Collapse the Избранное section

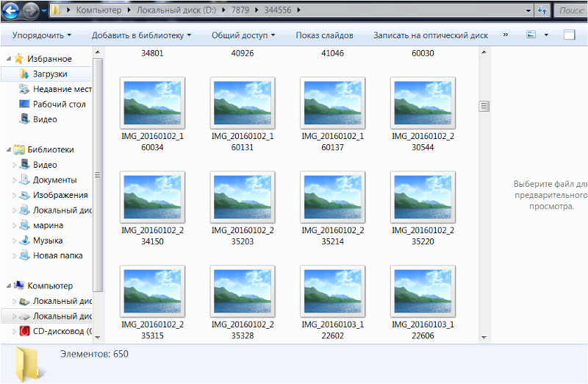click(x=9, y=59)
